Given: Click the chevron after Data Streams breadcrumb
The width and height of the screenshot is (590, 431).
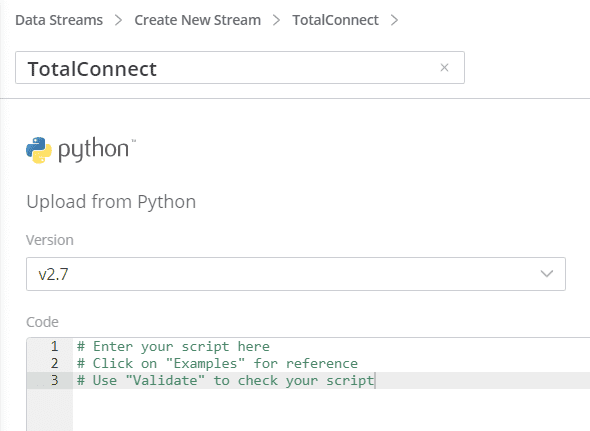Looking at the screenshot, I should [119, 20].
